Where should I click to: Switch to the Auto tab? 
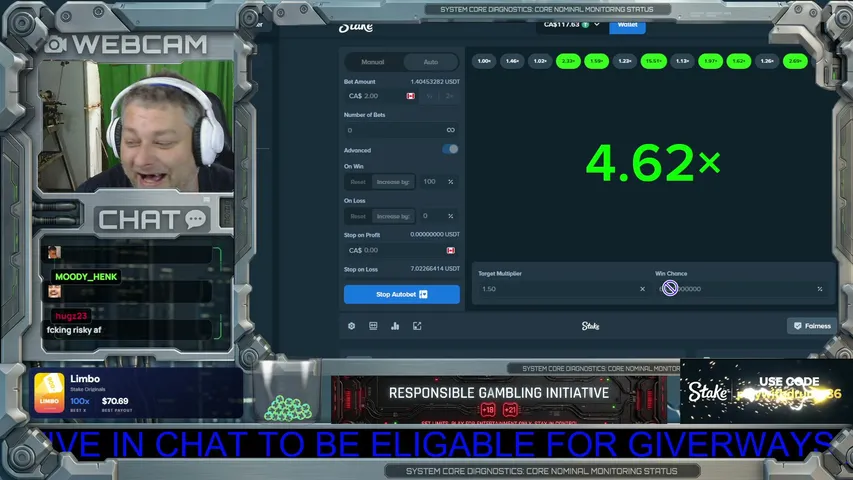pyautogui.click(x=430, y=62)
